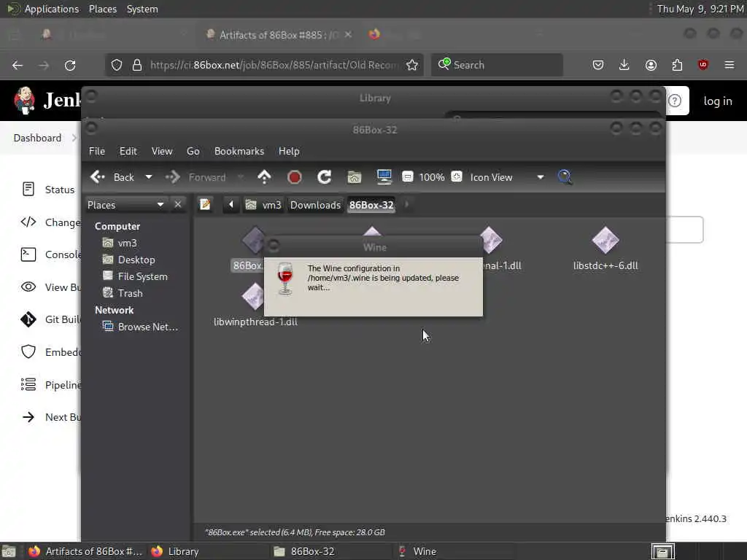Go up to the parent folder
Image resolution: width=747 pixels, height=560 pixels.
(264, 177)
